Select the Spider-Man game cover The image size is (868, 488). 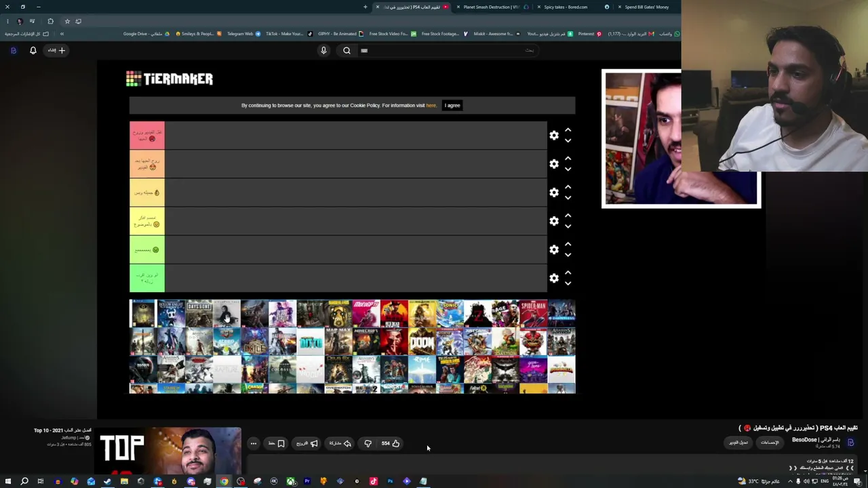coord(533,314)
